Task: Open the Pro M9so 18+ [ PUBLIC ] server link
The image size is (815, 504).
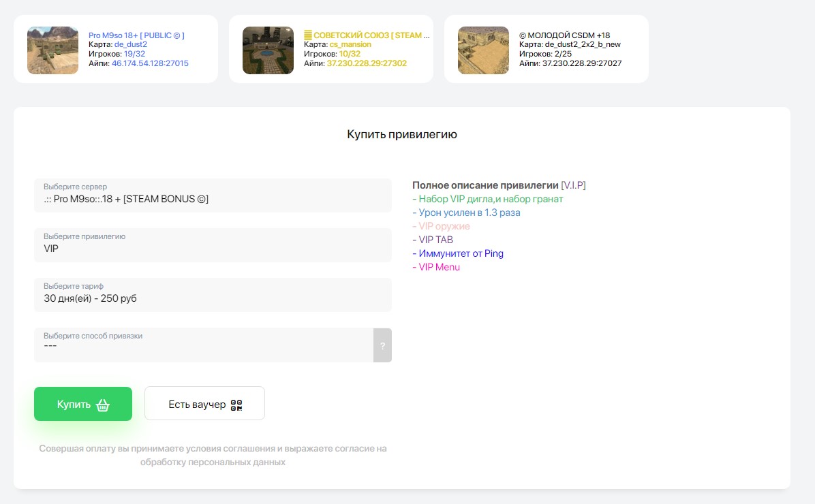Action: pos(136,35)
